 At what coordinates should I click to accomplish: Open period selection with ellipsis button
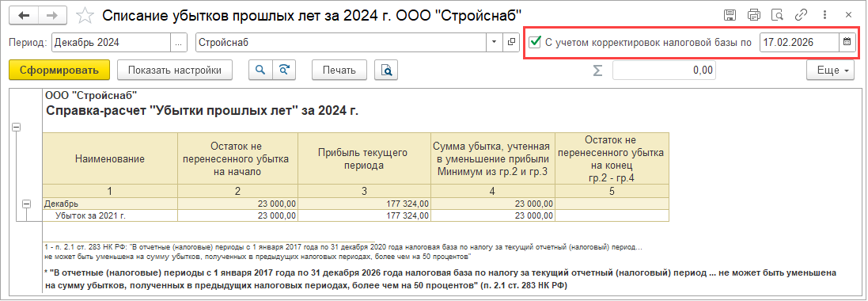pyautogui.click(x=178, y=42)
